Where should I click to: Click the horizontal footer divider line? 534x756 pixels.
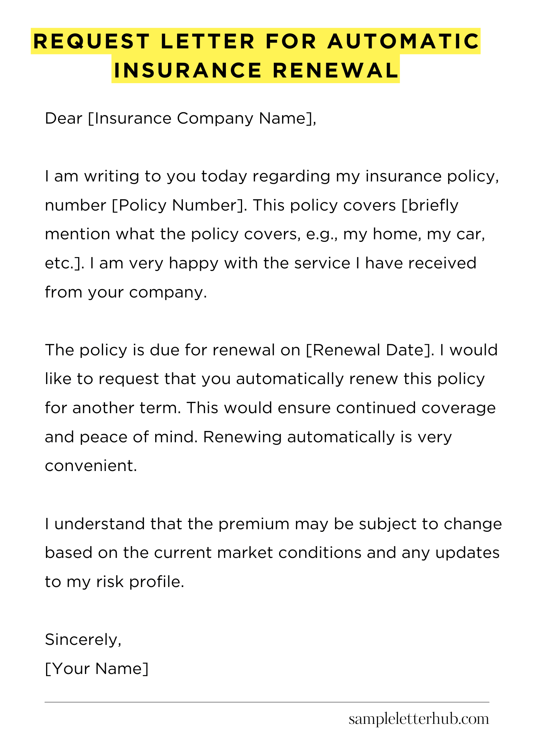tap(267, 702)
